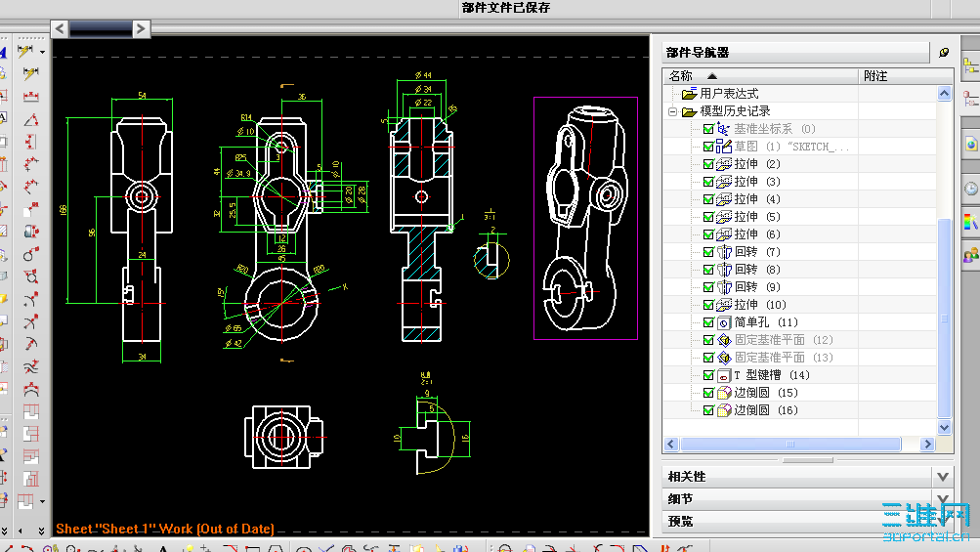980x552 pixels.
Task: Open the Internet Explorer resource tab
Action: [970, 145]
